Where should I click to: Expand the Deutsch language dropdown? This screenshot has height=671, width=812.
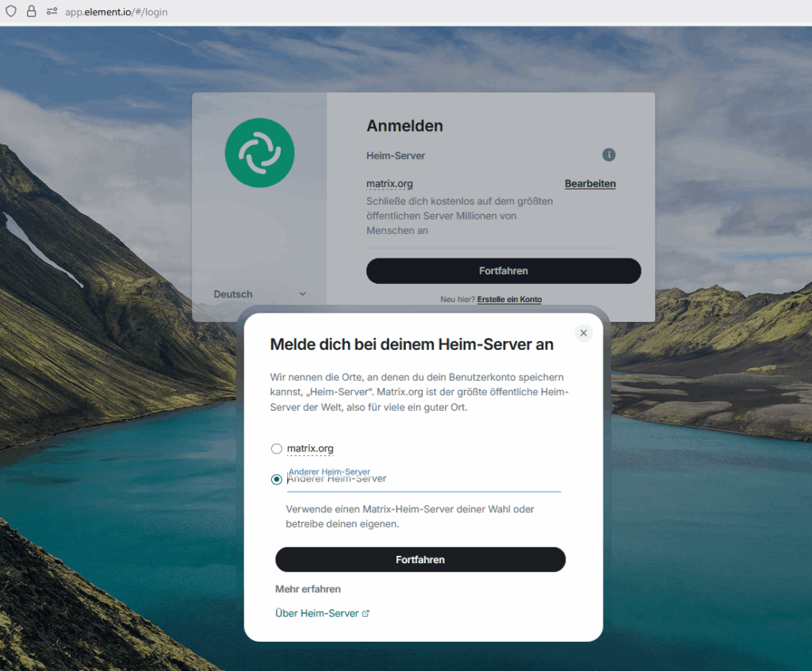click(x=259, y=294)
